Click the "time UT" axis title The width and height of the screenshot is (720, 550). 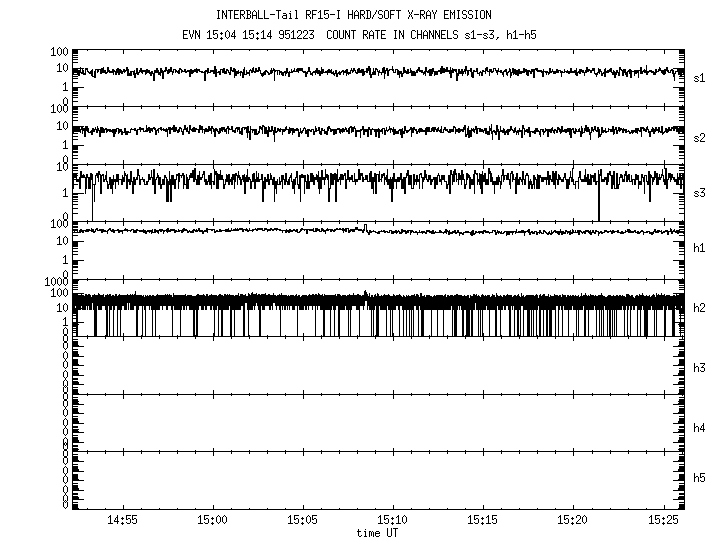click(377, 534)
